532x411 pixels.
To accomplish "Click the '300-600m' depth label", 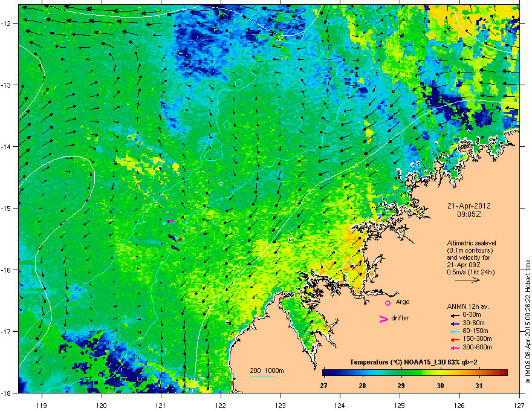I will (x=477, y=347).
